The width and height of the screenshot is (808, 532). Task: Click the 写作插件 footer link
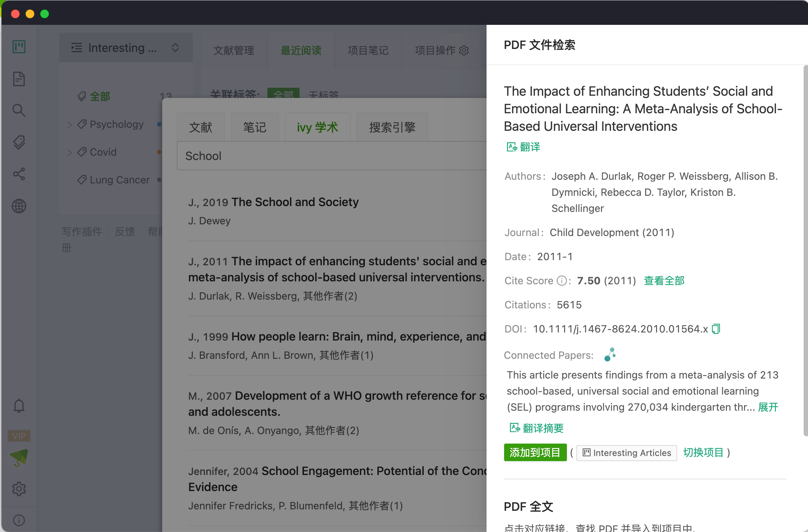(82, 232)
